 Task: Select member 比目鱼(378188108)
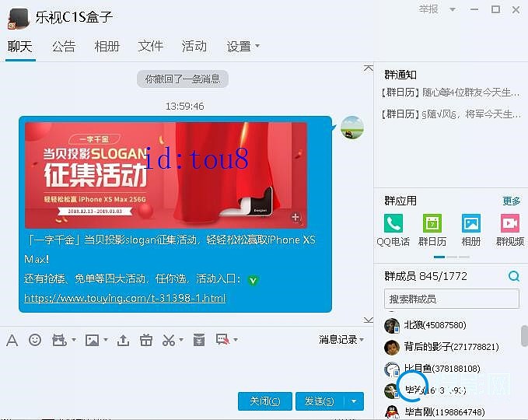pos(442,368)
